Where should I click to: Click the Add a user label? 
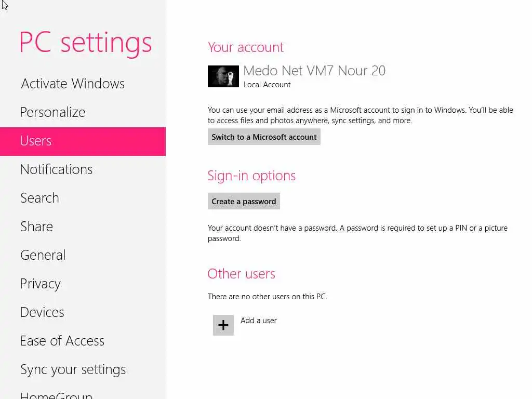click(259, 320)
